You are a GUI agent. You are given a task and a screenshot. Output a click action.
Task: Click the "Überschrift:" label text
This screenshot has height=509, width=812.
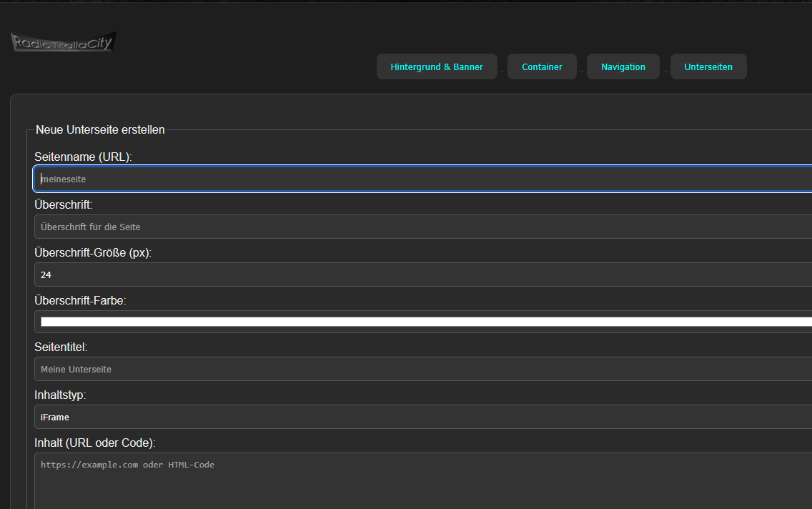point(64,204)
